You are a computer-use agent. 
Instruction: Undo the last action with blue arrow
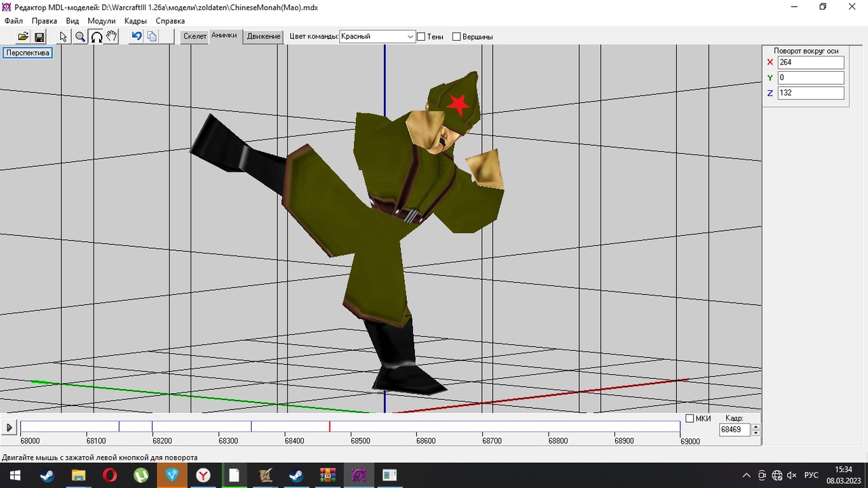[136, 37]
